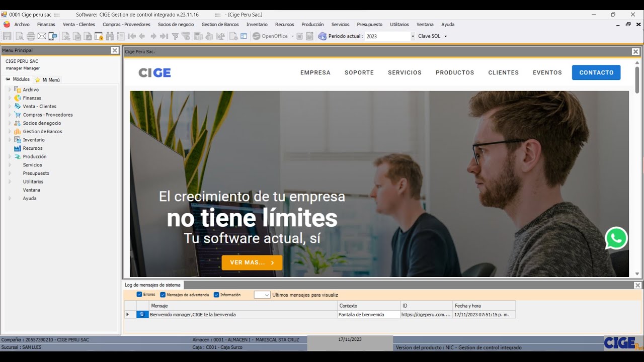Click the Socios de negocio people icon
Viewport: 644px width, 362px height.
18,123
